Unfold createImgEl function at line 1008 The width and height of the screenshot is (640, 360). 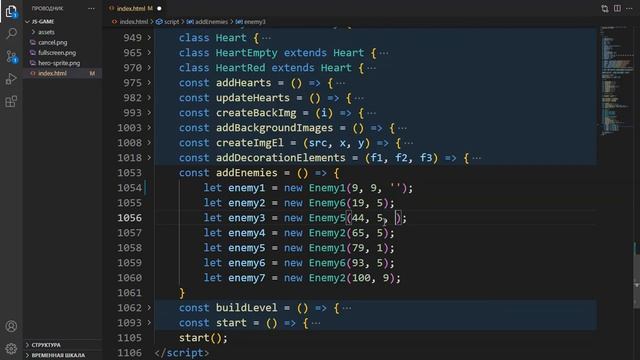coord(149,142)
